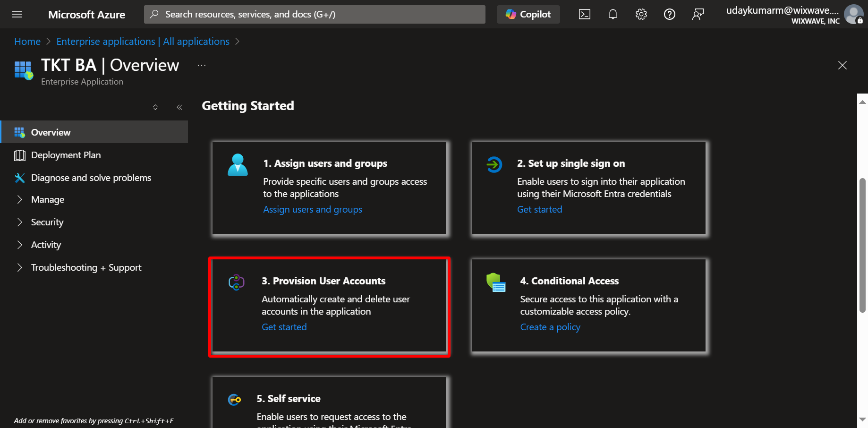
Task: Open the Help question mark icon
Action: 670,14
